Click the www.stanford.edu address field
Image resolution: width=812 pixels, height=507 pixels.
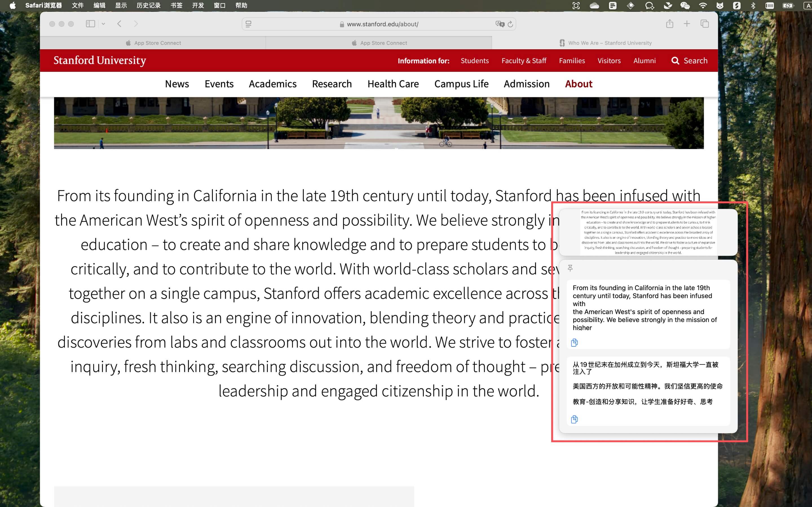point(382,24)
